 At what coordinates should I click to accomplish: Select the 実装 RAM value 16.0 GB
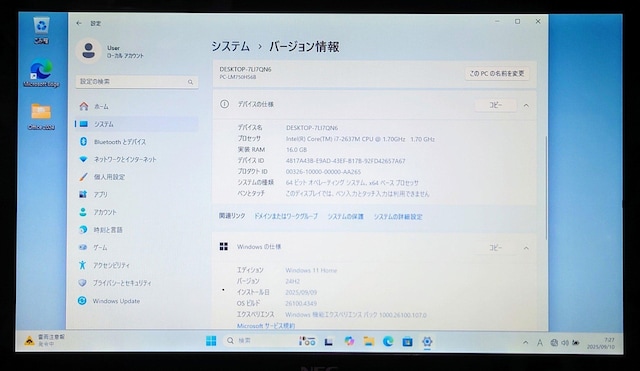click(296, 150)
